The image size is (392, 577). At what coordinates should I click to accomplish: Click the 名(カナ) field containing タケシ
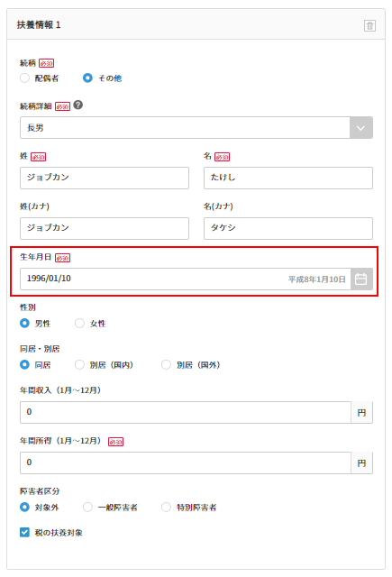[288, 228]
